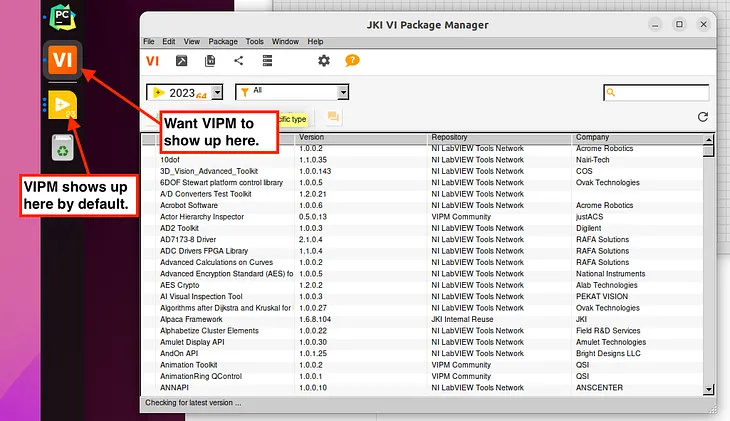The height and width of the screenshot is (421, 730).
Task: Click the Digilent company cell
Action: coord(588,228)
